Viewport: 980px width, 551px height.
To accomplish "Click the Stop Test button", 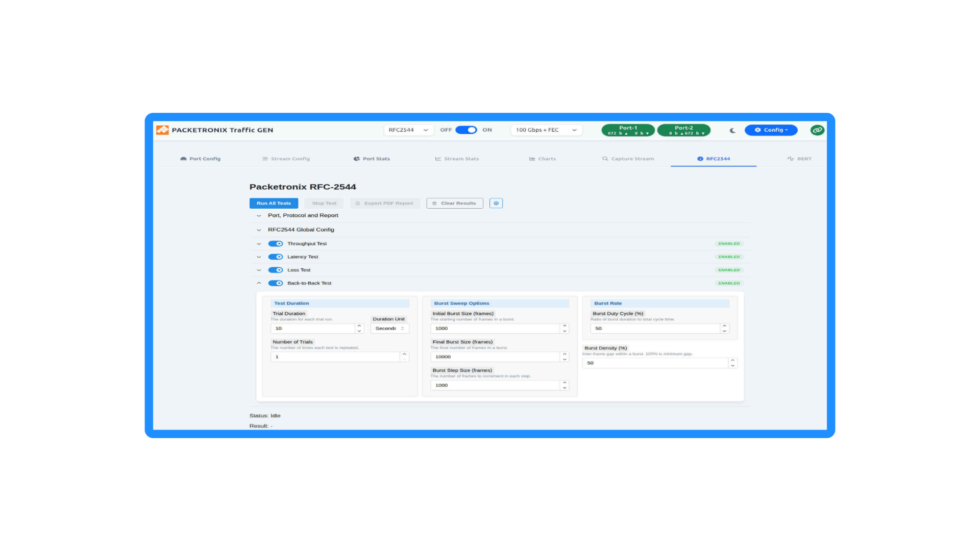I will (x=324, y=203).
